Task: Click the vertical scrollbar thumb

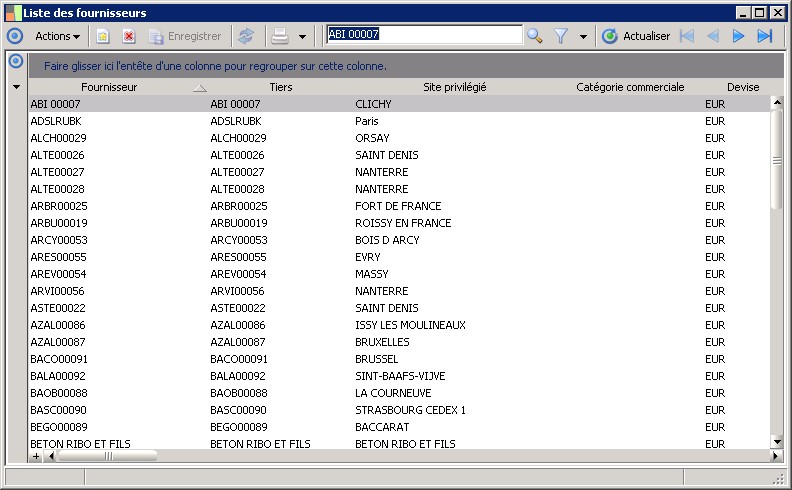Action: click(777, 159)
